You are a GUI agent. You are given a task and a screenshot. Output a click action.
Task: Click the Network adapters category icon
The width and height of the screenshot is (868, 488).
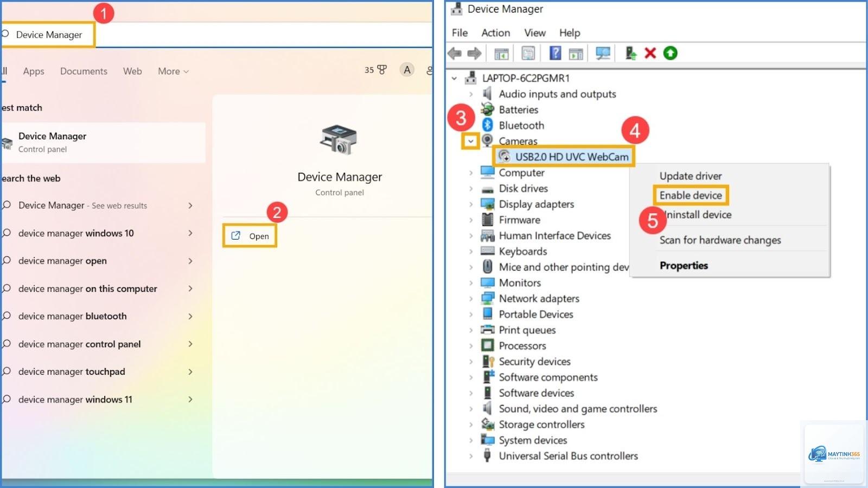click(x=487, y=298)
